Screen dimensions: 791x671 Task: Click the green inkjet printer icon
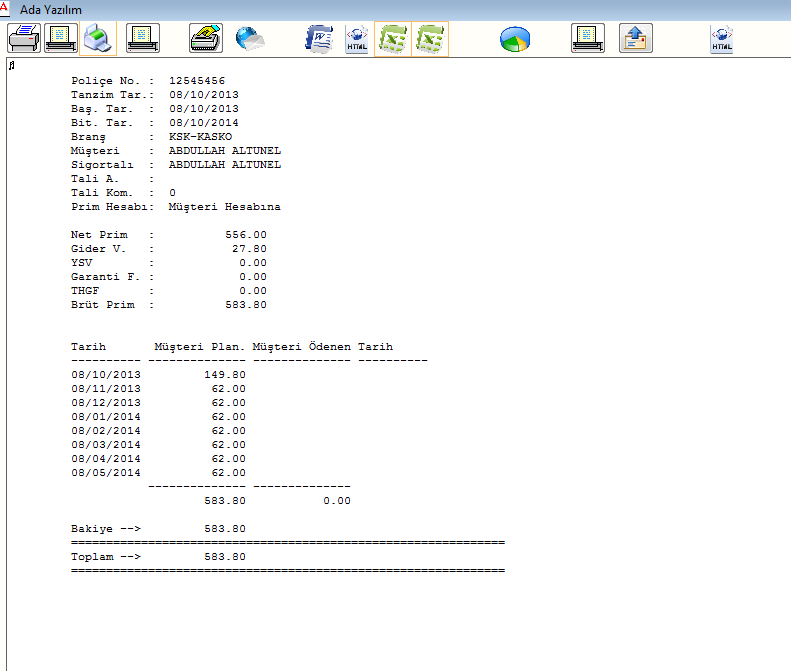[97, 39]
